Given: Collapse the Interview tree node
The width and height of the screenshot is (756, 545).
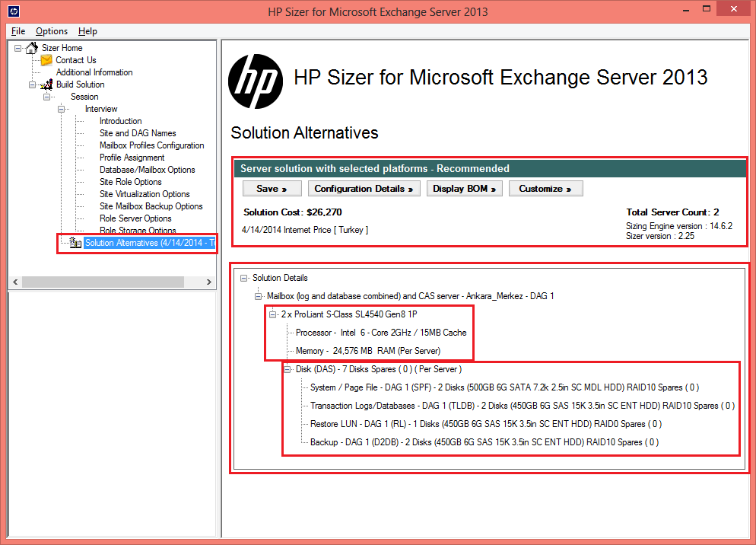Looking at the screenshot, I should [62, 109].
